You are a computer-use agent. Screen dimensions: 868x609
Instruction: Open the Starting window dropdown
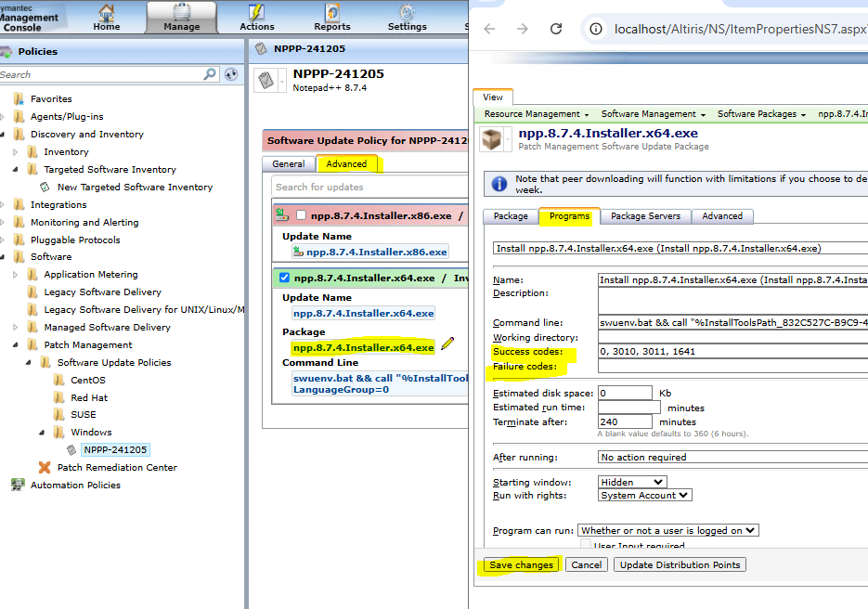(x=632, y=482)
